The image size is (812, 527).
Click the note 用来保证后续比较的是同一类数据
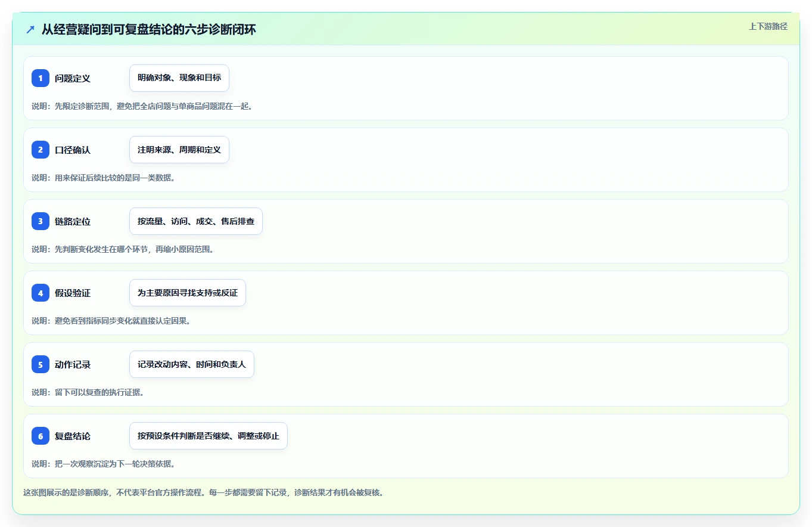[103, 178]
